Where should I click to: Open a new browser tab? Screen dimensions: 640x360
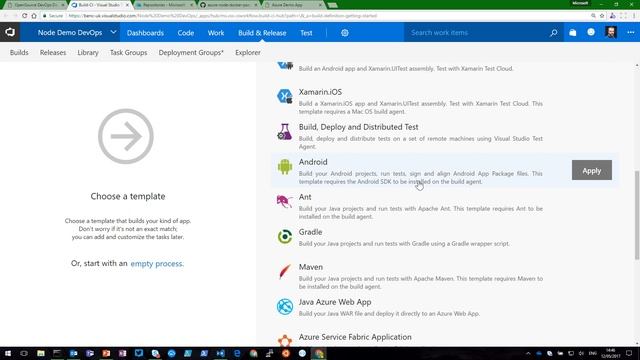(332, 5)
